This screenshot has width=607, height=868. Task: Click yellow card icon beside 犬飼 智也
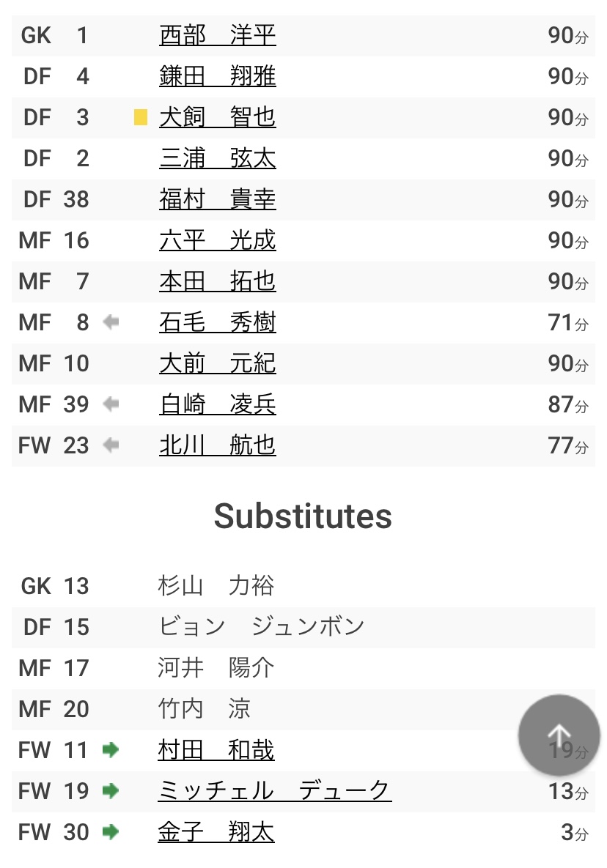[x=141, y=117]
